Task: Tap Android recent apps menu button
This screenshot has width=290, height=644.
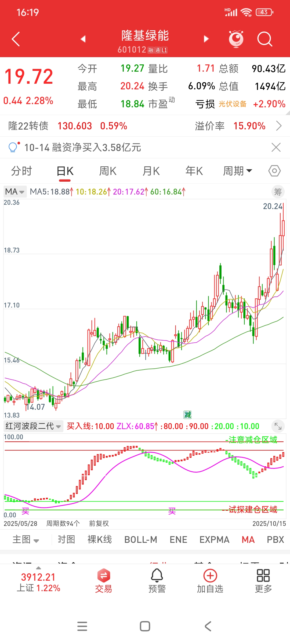Action: pyautogui.click(x=82, y=626)
